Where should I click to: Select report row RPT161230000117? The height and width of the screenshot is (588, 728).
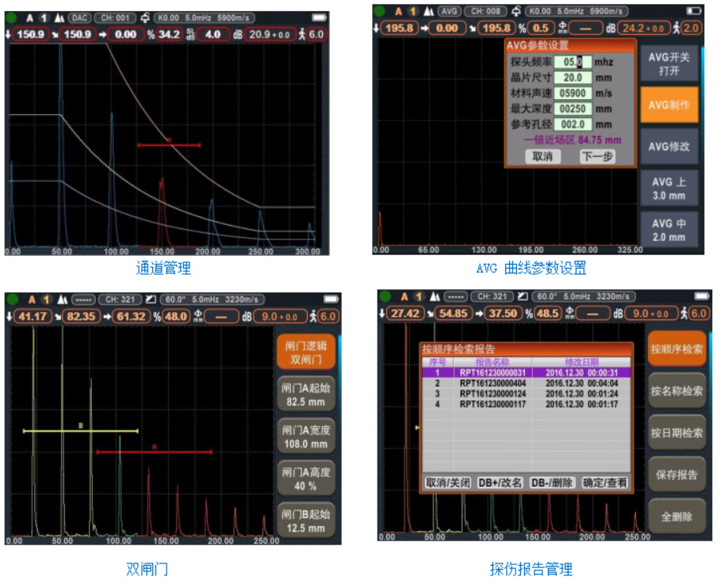pos(526,404)
